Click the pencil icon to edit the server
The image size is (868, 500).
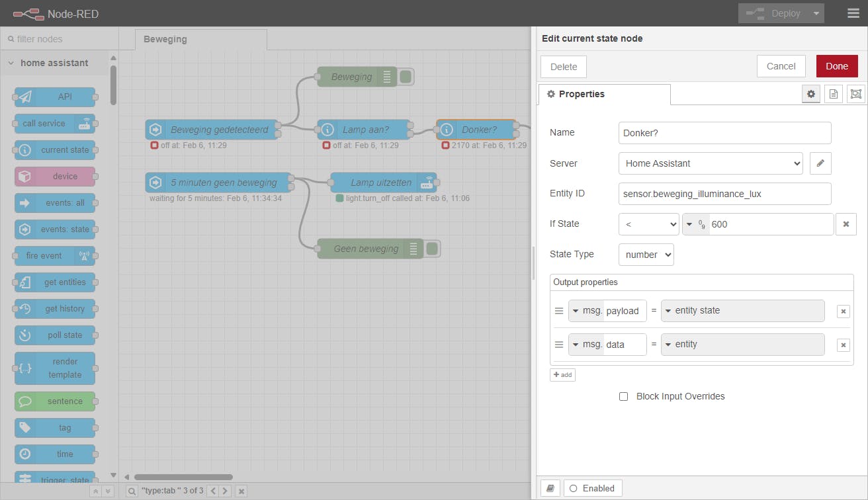820,163
